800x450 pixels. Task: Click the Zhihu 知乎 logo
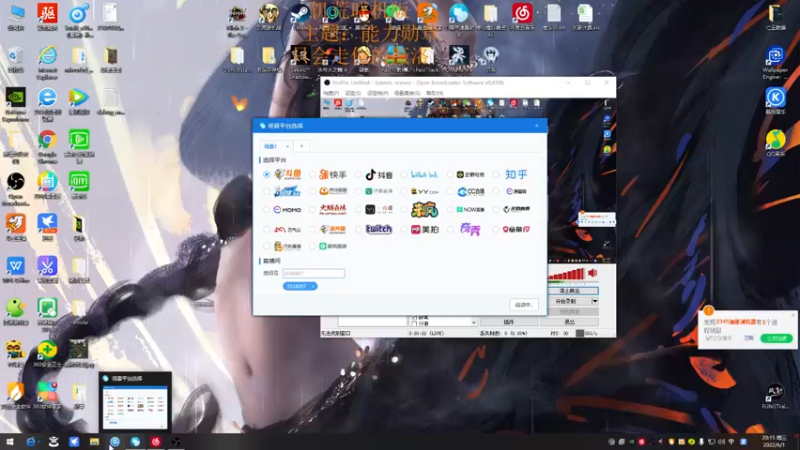pos(516,174)
